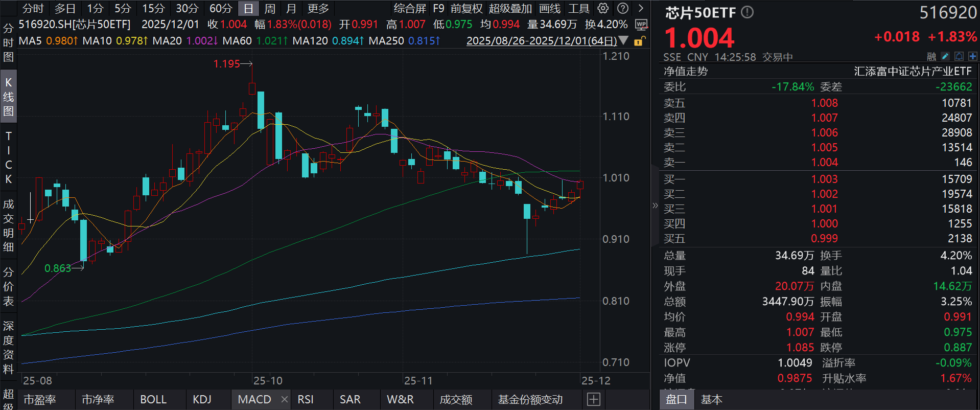
Task: Collapse the right quote panel
Action: (x=655, y=206)
